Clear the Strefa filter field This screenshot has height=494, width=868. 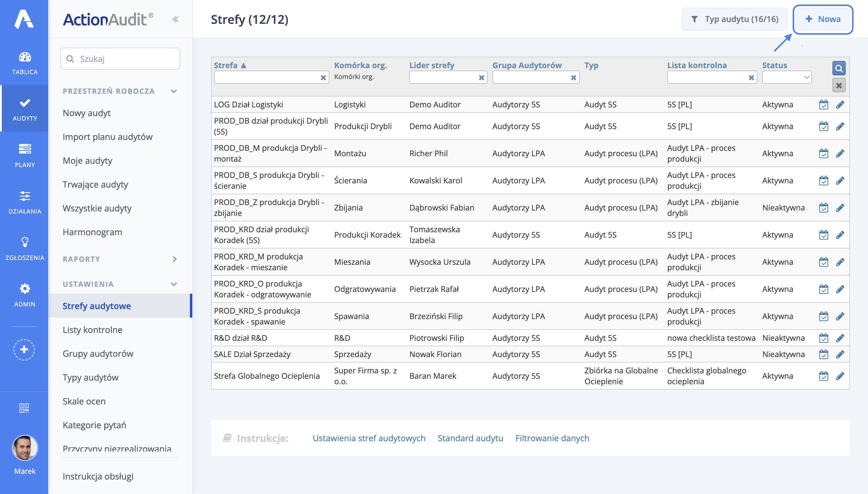click(323, 78)
